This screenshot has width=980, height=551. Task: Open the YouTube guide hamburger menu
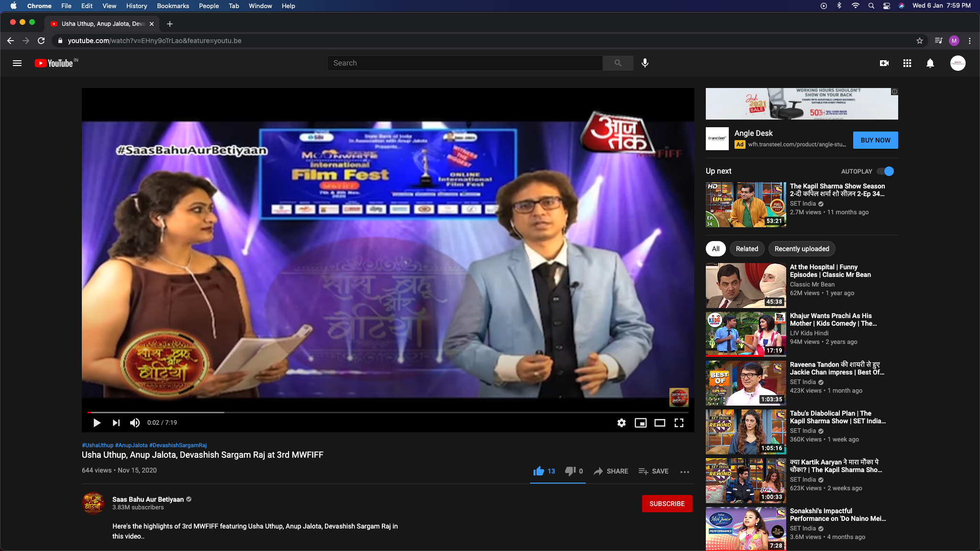[x=17, y=63]
